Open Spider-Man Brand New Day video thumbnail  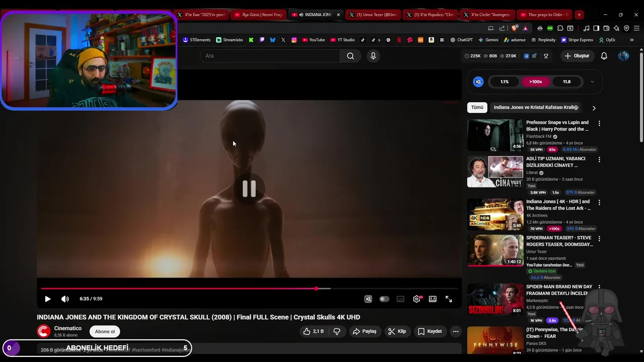coord(495,299)
